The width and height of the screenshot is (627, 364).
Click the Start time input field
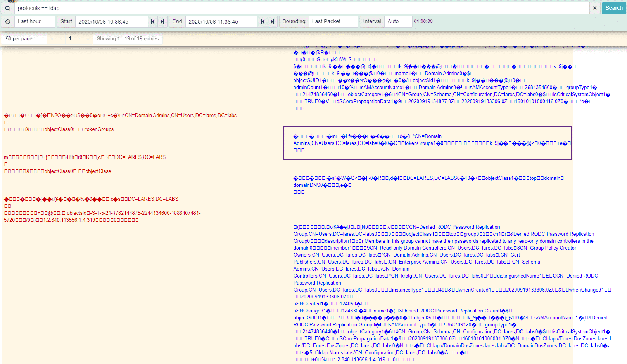[111, 22]
